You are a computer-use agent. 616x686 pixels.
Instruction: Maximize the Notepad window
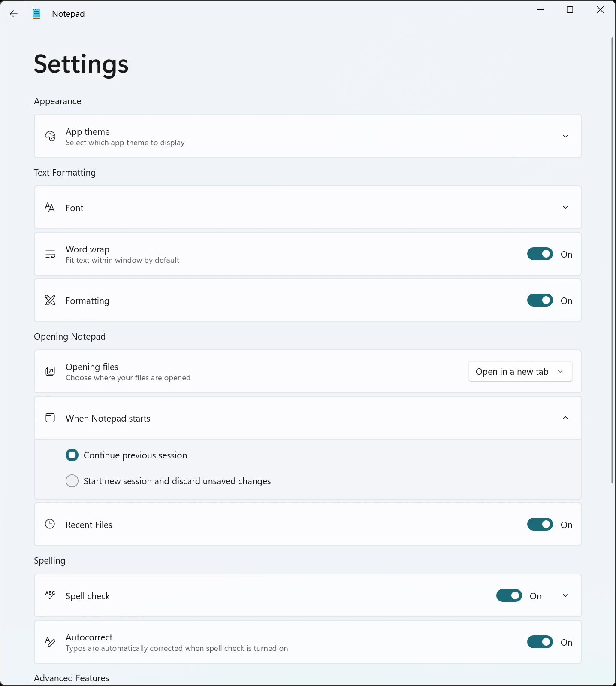pos(570,10)
